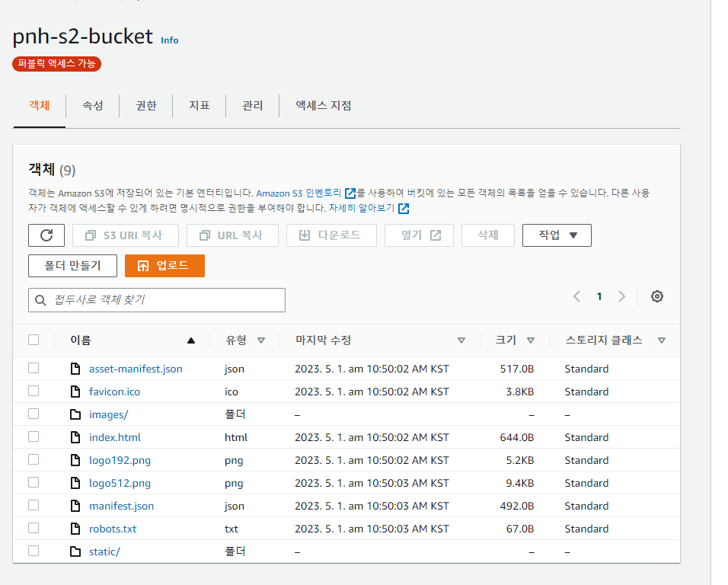This screenshot has width=728, height=585.
Task: Check the static/ folder row checkbox
Action: pos(34,551)
